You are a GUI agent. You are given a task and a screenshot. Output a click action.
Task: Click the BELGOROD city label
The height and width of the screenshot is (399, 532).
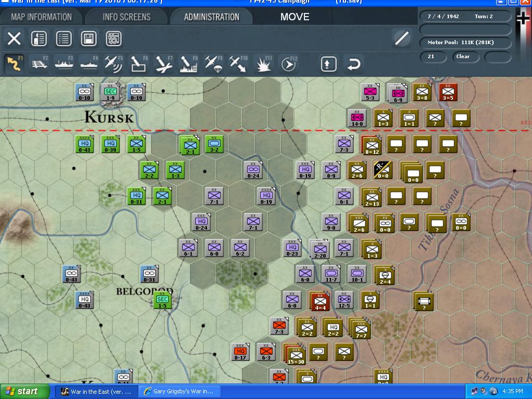pyautogui.click(x=144, y=291)
